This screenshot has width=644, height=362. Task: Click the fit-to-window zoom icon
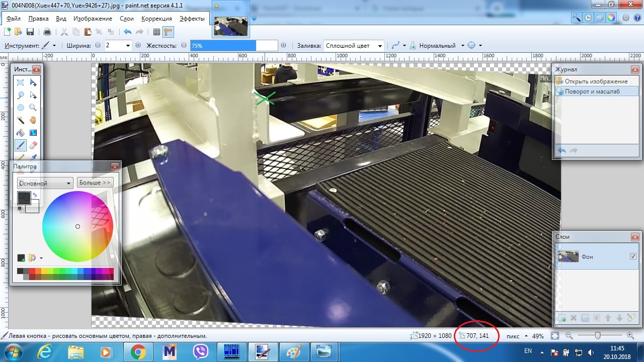(x=555, y=335)
